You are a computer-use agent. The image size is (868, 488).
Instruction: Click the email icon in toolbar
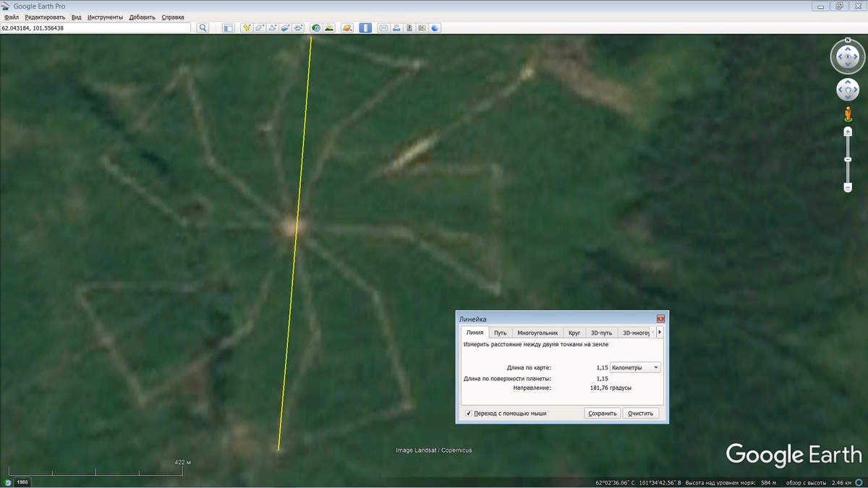(x=384, y=28)
